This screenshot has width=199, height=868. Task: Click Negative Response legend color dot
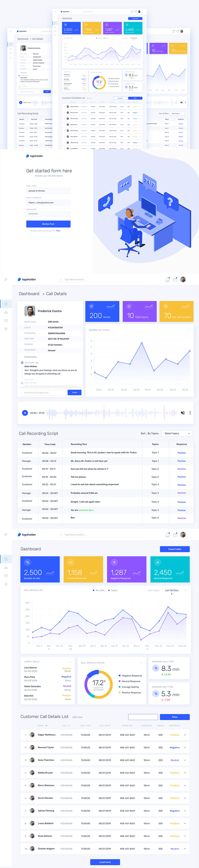[x=119, y=676]
